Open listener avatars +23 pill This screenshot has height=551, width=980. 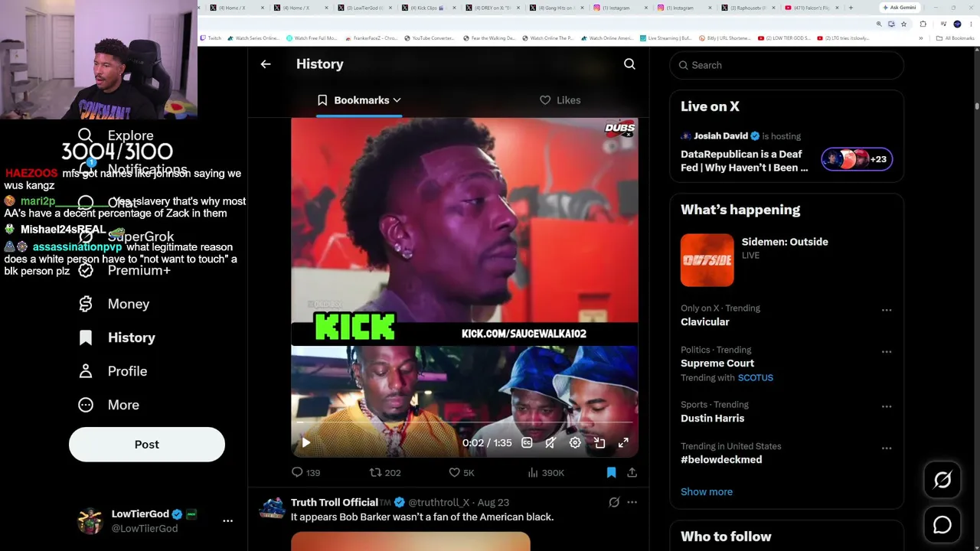click(x=857, y=159)
